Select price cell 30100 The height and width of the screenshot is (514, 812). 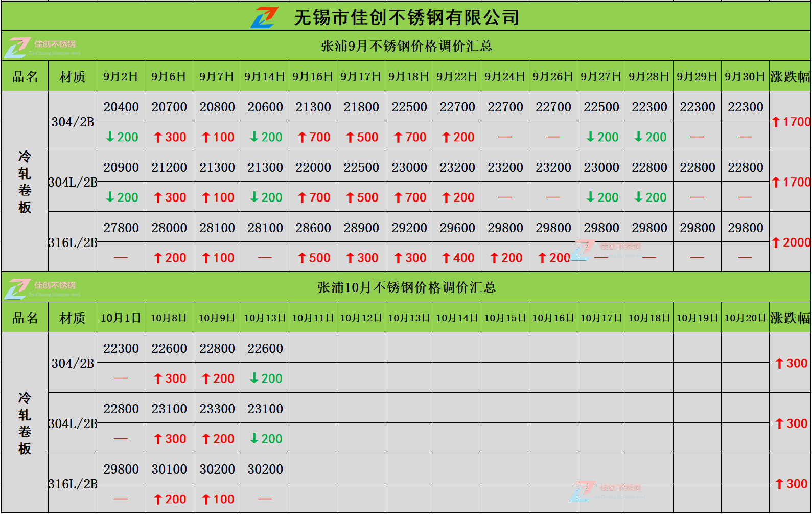(x=169, y=469)
